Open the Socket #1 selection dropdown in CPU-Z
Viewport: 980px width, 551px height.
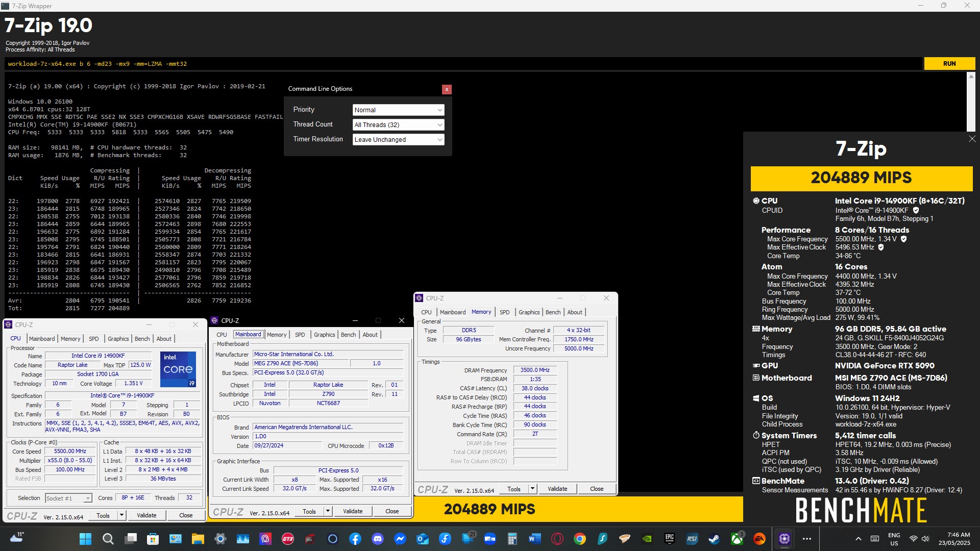(x=68, y=498)
